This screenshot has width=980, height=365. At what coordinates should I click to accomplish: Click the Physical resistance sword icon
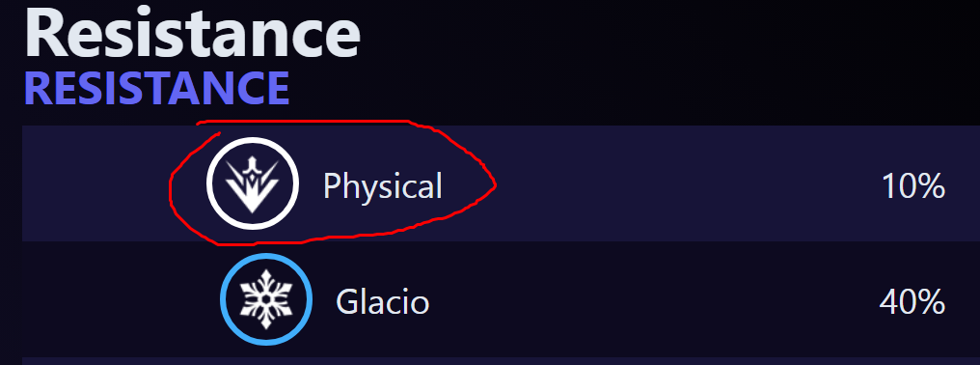click(x=253, y=184)
